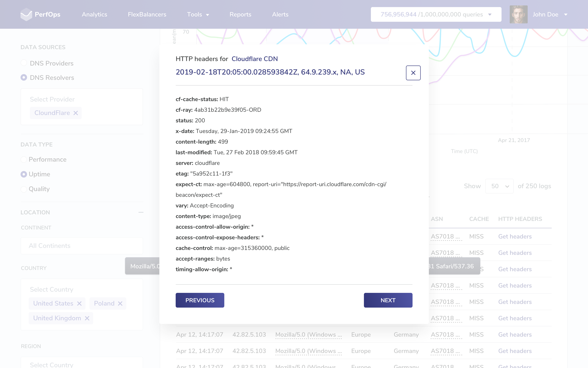Click the PREVIOUS button
Viewport: 588px width, 368px height.
coord(200,300)
